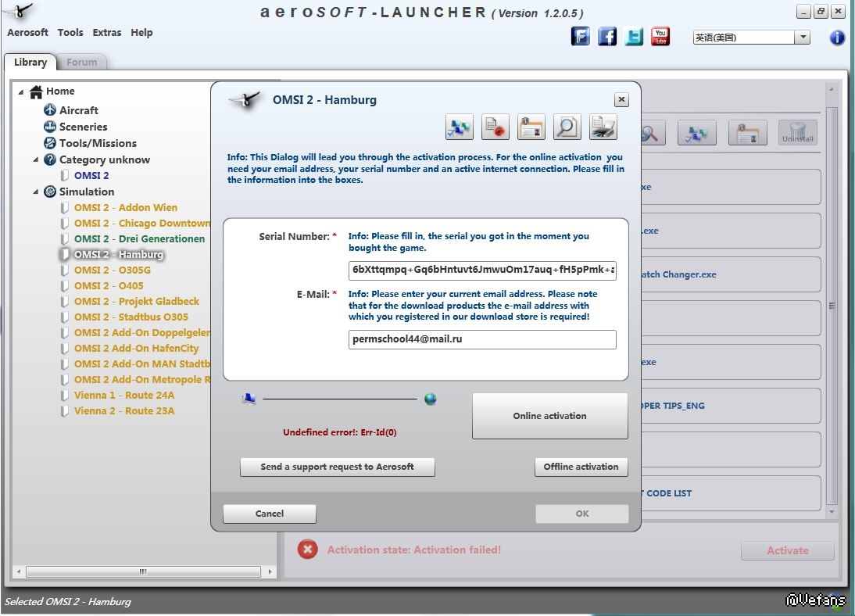This screenshot has width=855, height=616.
Task: Click the tree horizontal scrollbar thumb
Action: tap(143, 571)
